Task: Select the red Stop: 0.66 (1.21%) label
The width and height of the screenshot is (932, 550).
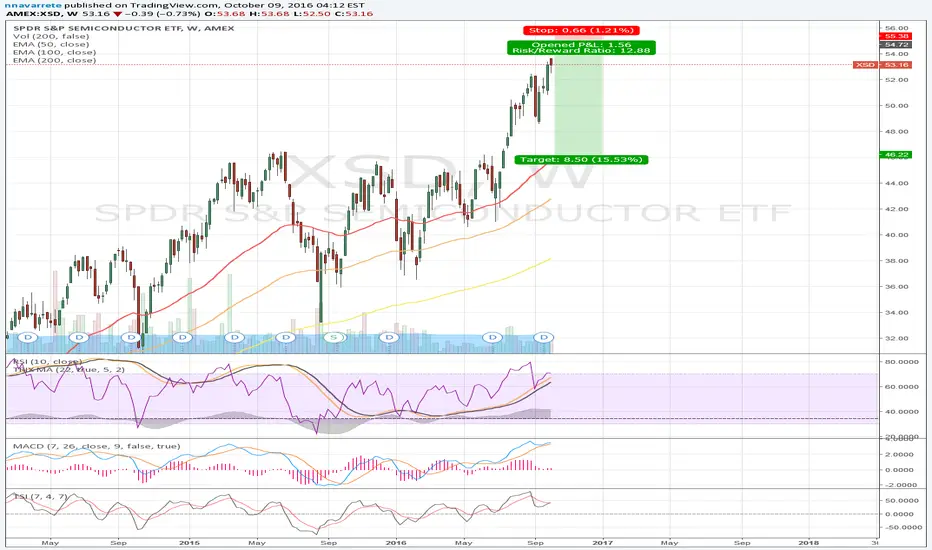Action: click(x=581, y=30)
